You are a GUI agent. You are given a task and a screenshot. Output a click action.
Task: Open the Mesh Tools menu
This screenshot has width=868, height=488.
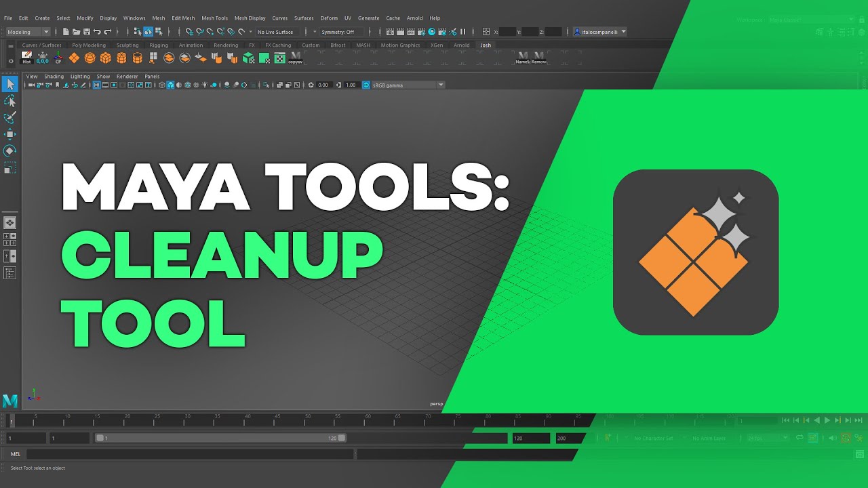[215, 18]
